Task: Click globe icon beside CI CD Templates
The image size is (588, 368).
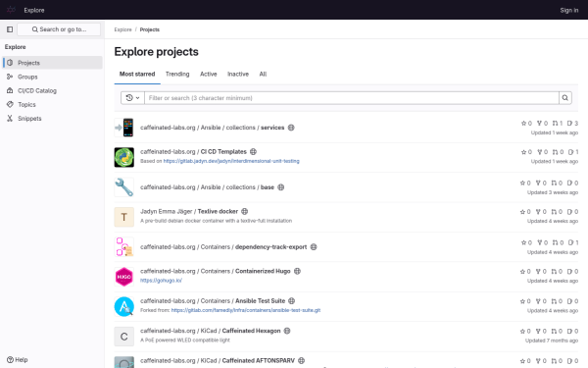Action: (x=253, y=152)
